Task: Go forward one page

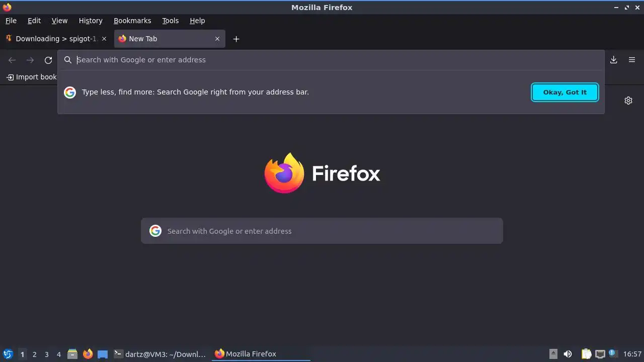Action: point(30,60)
